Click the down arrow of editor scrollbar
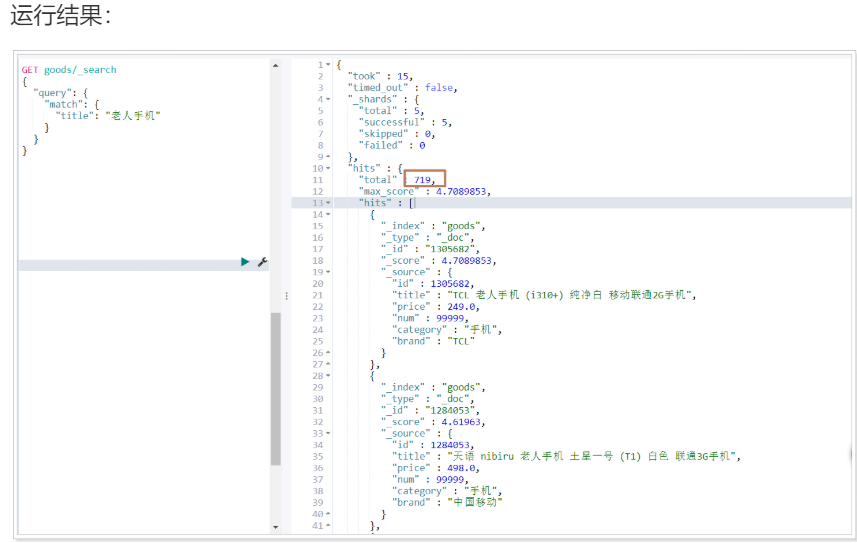This screenshot has width=857, height=543. tap(275, 527)
